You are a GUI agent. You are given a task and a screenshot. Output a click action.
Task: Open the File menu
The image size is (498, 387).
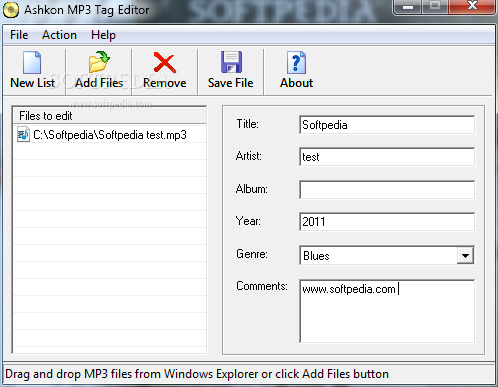coord(19,35)
